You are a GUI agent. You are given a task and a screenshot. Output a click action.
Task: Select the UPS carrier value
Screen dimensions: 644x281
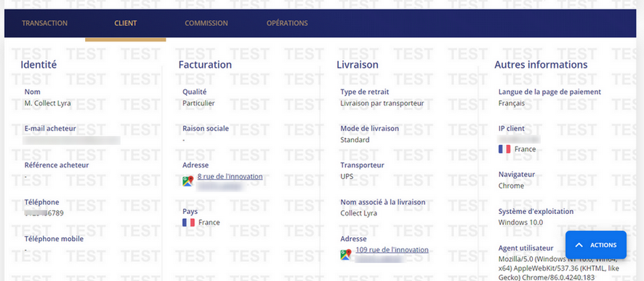[347, 177]
